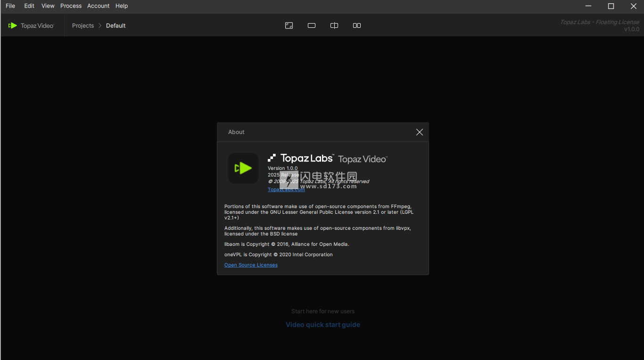Click the green app icon in About dialog
The height and width of the screenshot is (360, 644).
click(243, 168)
